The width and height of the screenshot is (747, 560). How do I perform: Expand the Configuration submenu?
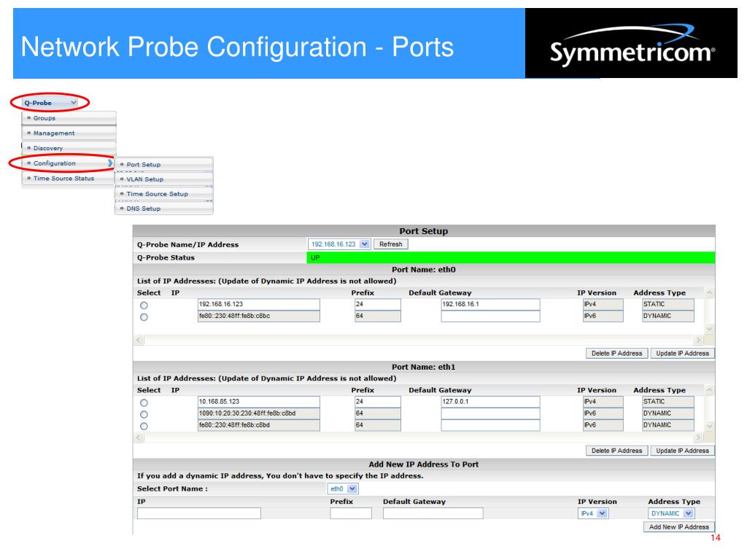click(68, 163)
